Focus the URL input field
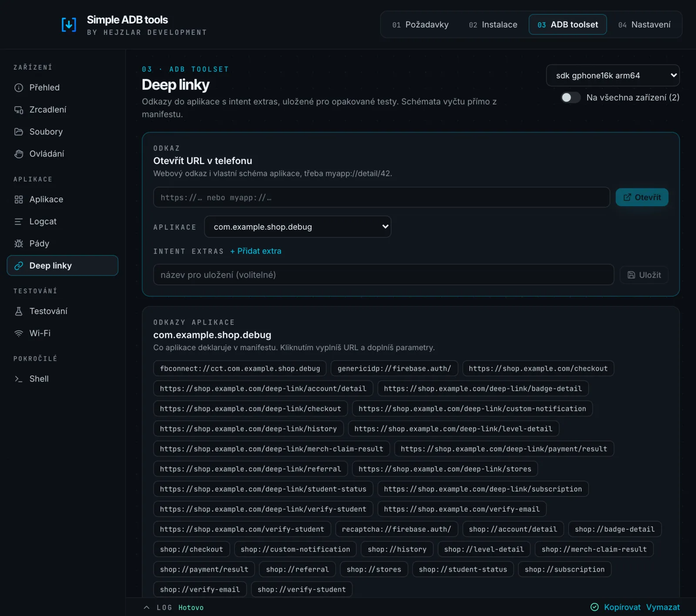 point(381,198)
